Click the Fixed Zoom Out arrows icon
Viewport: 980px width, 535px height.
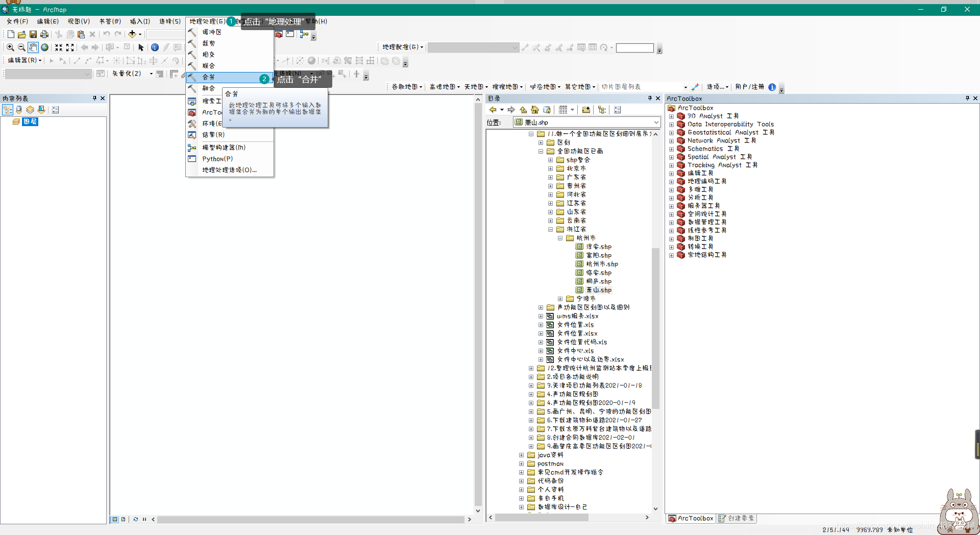[x=70, y=47]
